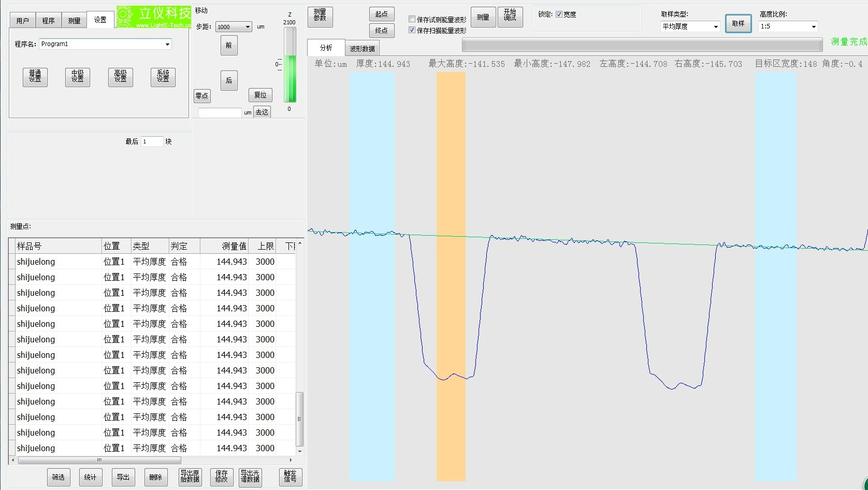Click the position input field beside 去这
The width and height of the screenshot is (868, 490).
tap(220, 112)
